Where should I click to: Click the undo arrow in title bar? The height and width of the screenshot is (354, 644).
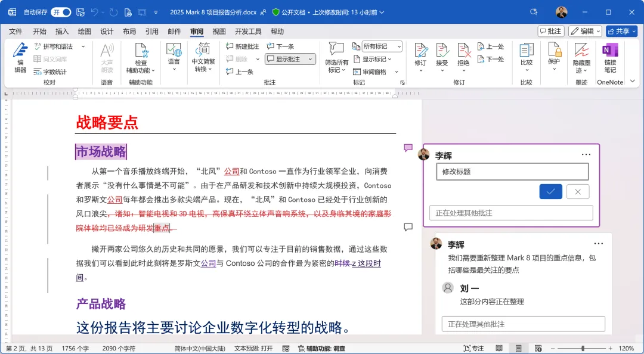pos(94,13)
